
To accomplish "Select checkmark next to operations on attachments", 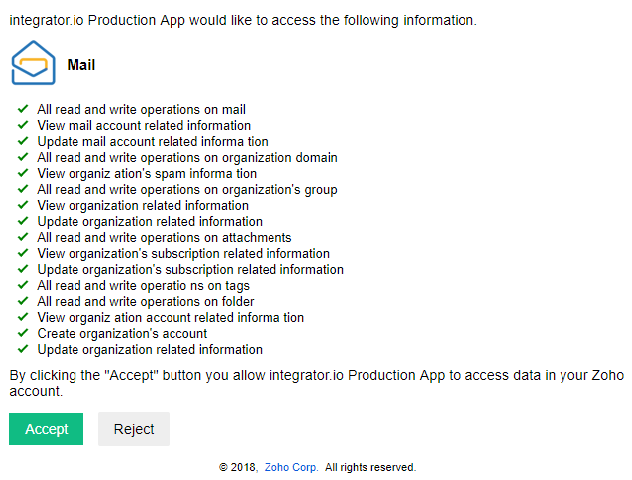I will 22,238.
